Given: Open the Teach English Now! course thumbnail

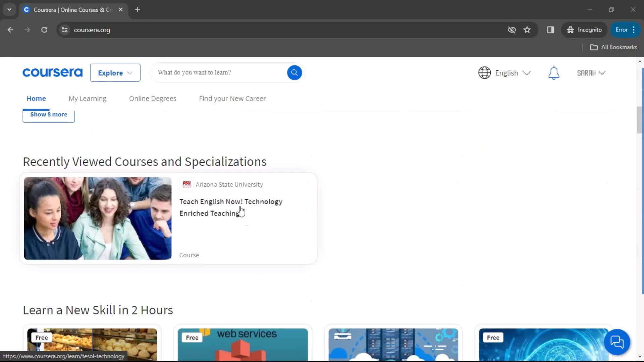Looking at the screenshot, I should (98, 218).
